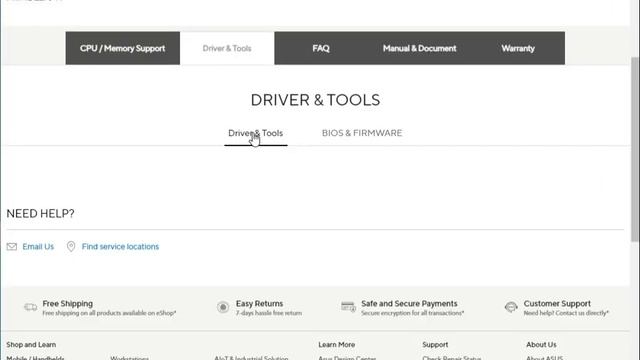This screenshot has height=360, width=640.
Task: Click the NEED HELP? heading
Action: (x=40, y=213)
